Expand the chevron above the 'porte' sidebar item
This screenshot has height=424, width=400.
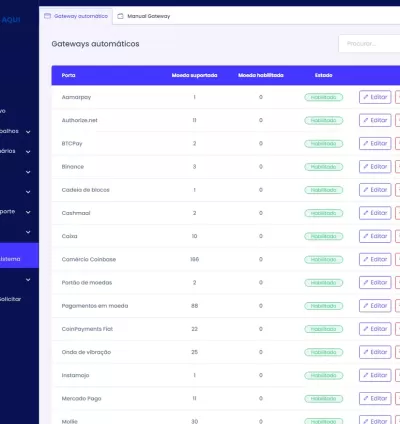coord(28,192)
